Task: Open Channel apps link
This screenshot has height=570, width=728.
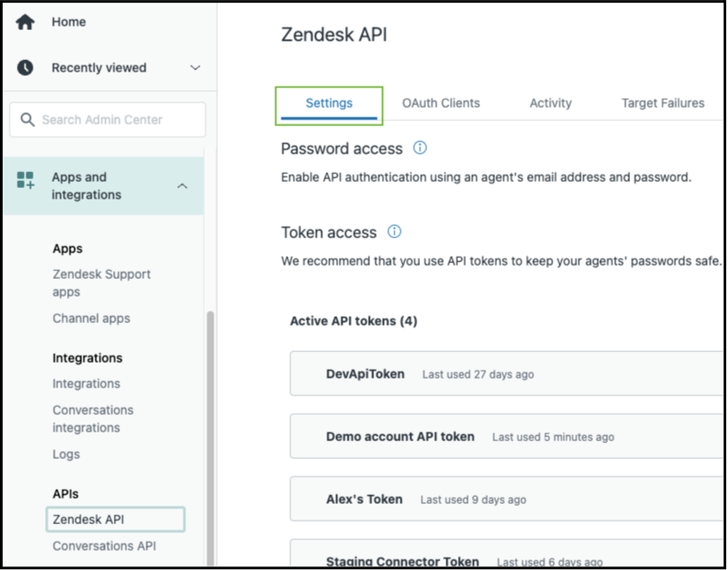Action: click(x=92, y=319)
